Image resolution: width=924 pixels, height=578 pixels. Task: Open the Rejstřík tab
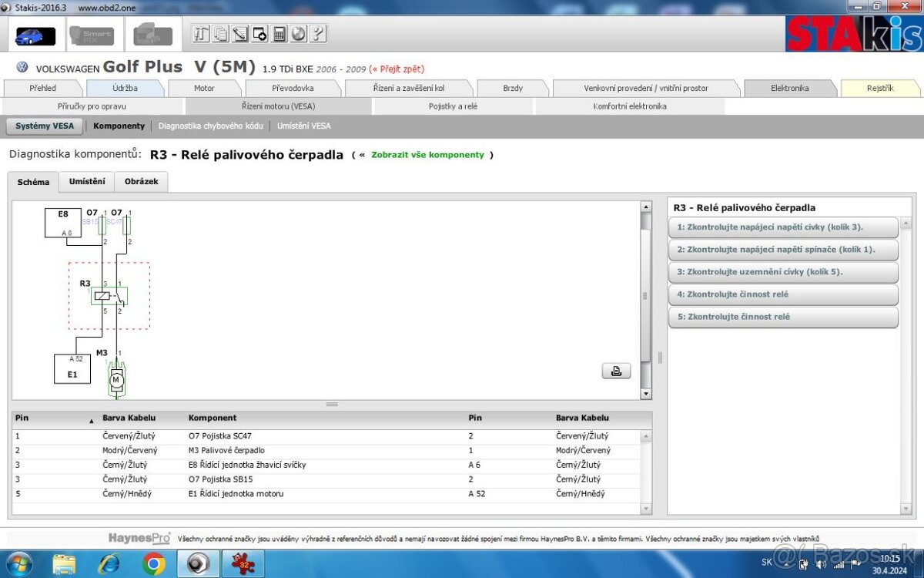880,88
